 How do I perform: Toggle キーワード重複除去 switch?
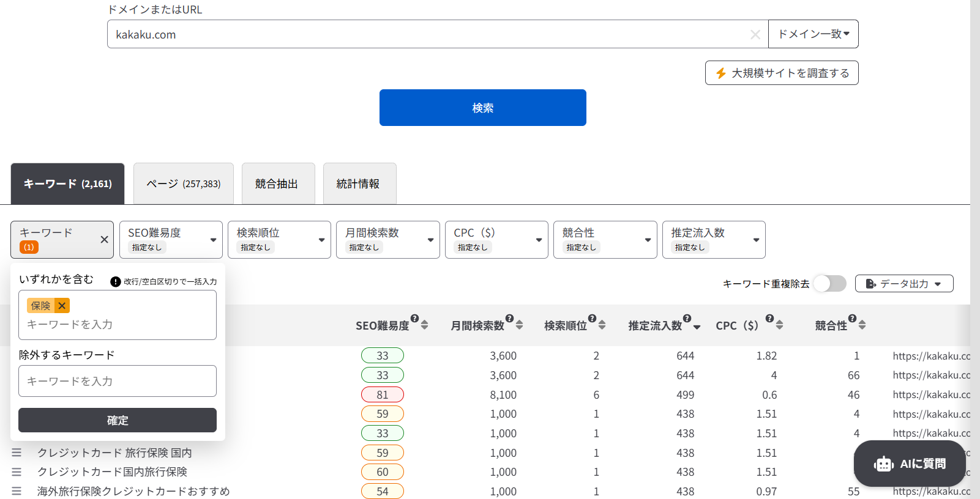pyautogui.click(x=830, y=284)
